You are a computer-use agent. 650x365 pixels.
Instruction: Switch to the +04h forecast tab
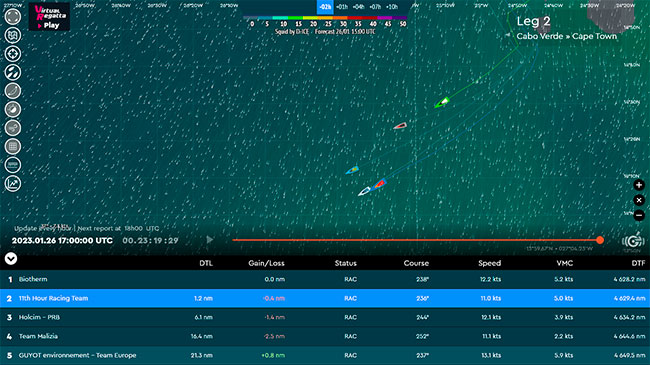[x=358, y=7]
